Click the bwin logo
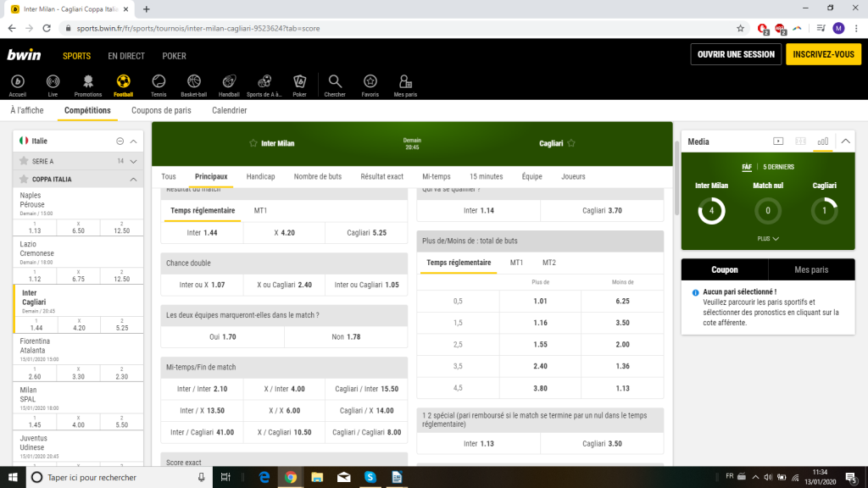 (24, 55)
